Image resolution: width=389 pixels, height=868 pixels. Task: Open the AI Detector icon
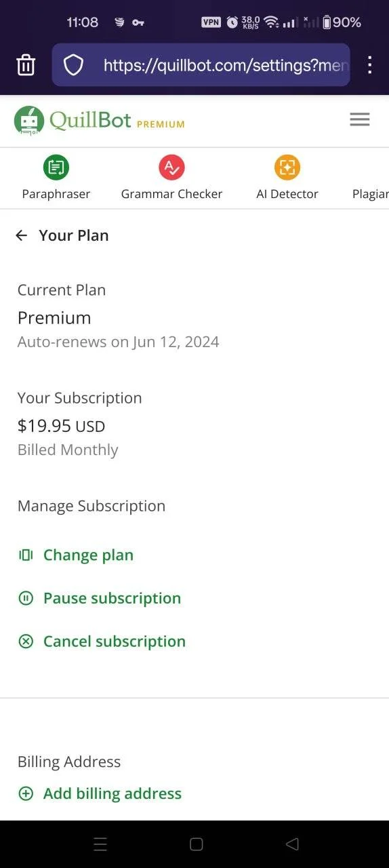(287, 167)
